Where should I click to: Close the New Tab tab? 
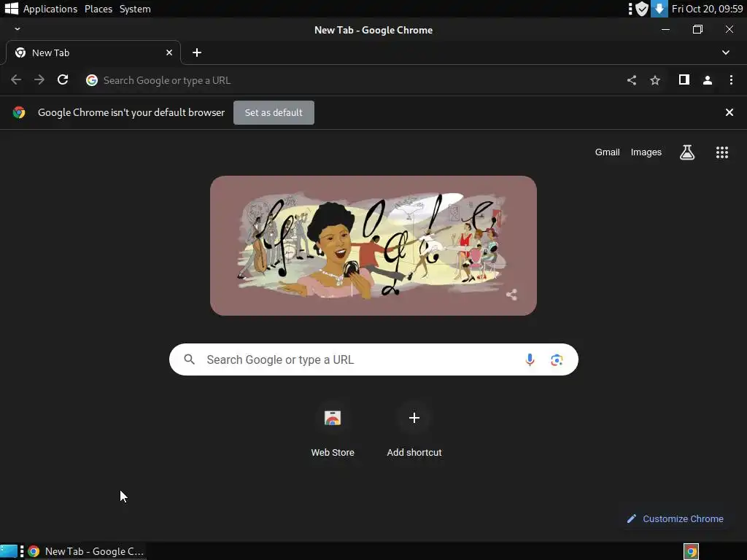pos(169,52)
